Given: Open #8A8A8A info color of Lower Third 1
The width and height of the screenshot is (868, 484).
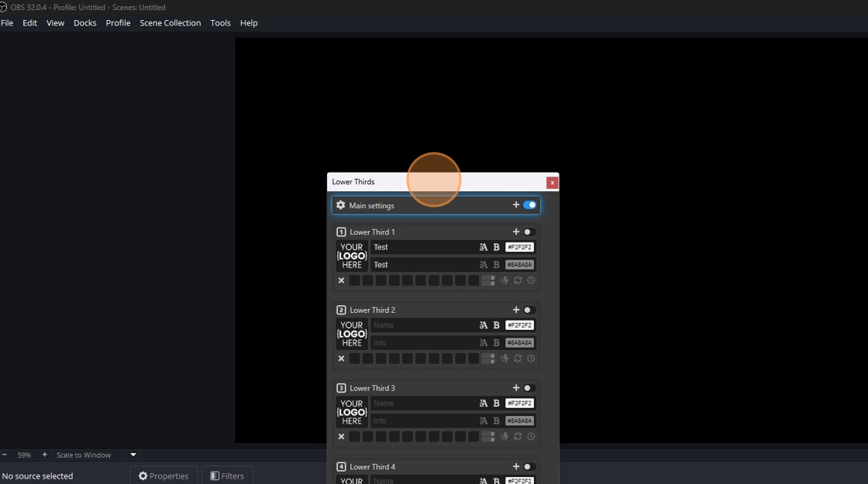Looking at the screenshot, I should [519, 265].
